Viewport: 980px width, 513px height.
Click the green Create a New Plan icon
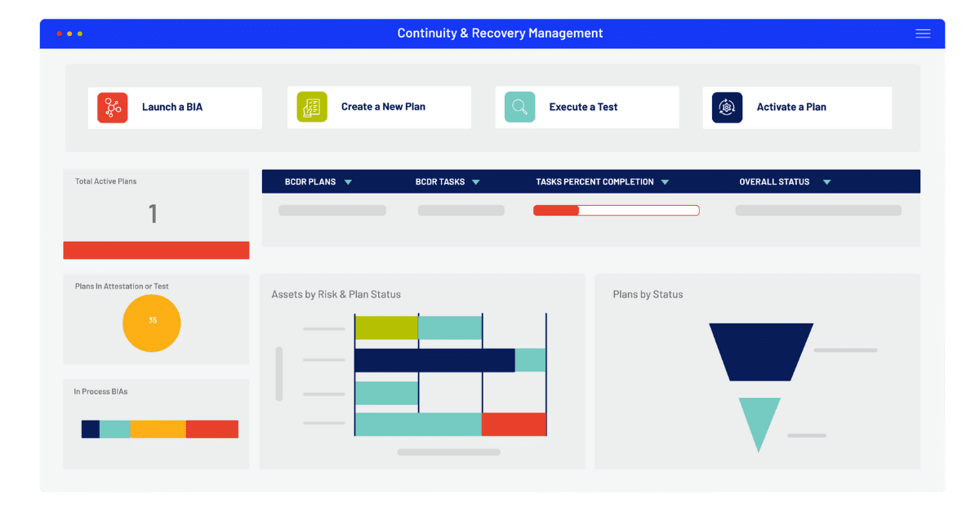pyautogui.click(x=312, y=107)
